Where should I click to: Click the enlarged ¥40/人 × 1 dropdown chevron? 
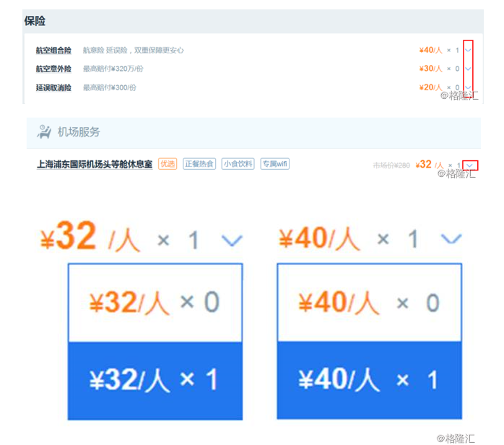point(451,238)
